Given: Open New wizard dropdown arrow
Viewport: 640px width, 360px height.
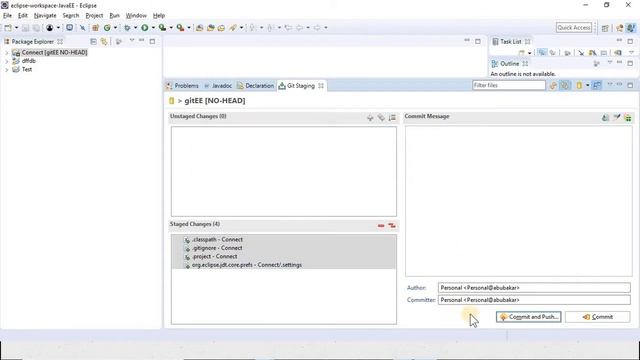Looking at the screenshot, I should 16,28.
